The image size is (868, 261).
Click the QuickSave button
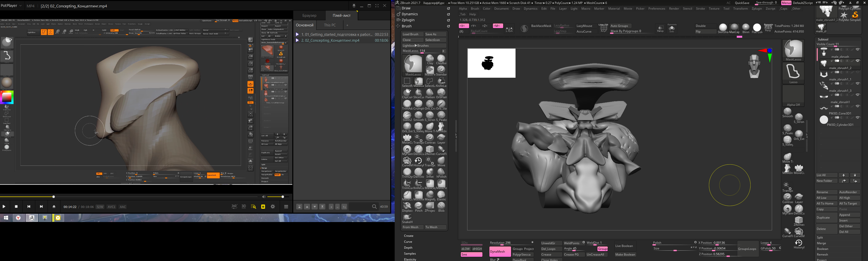[742, 3]
